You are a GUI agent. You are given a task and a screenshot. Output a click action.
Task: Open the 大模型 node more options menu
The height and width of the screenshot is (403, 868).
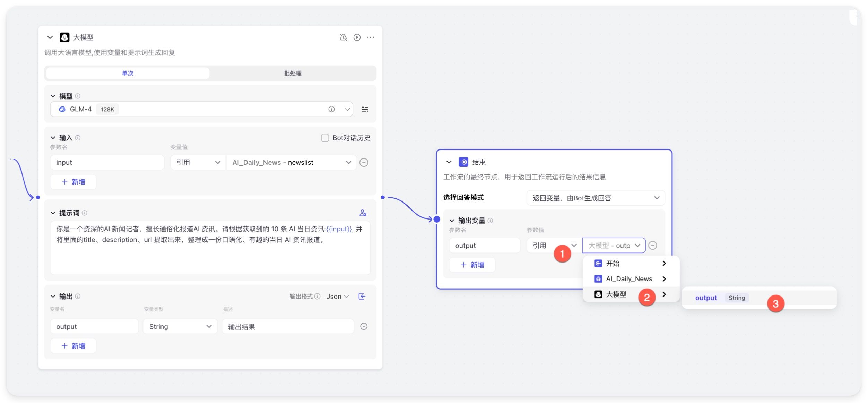pos(371,37)
